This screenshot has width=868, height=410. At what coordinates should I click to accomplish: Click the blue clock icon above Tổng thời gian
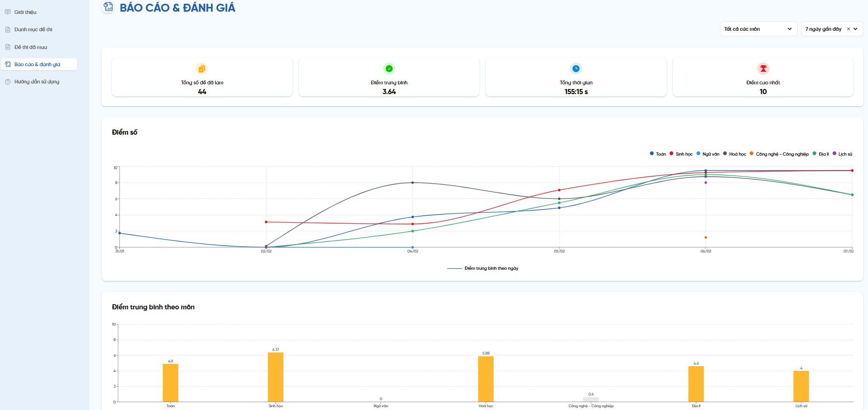tap(576, 69)
